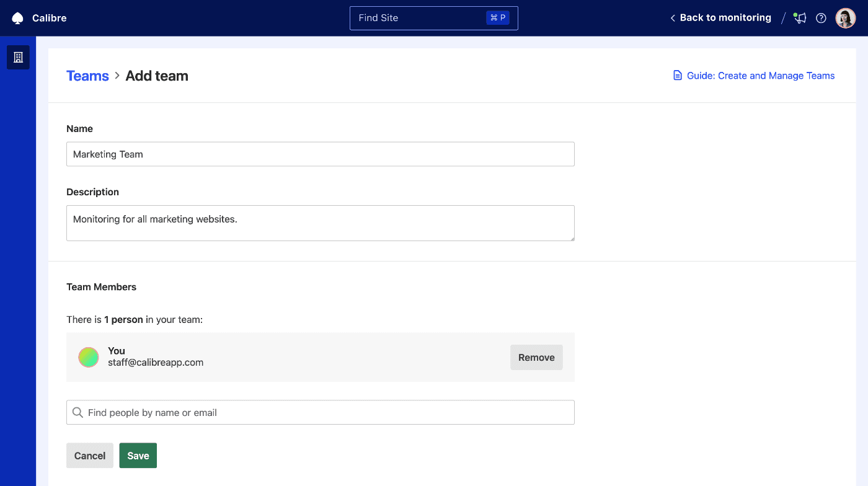Click the help question mark icon
This screenshot has width=868, height=486.
click(x=821, y=18)
